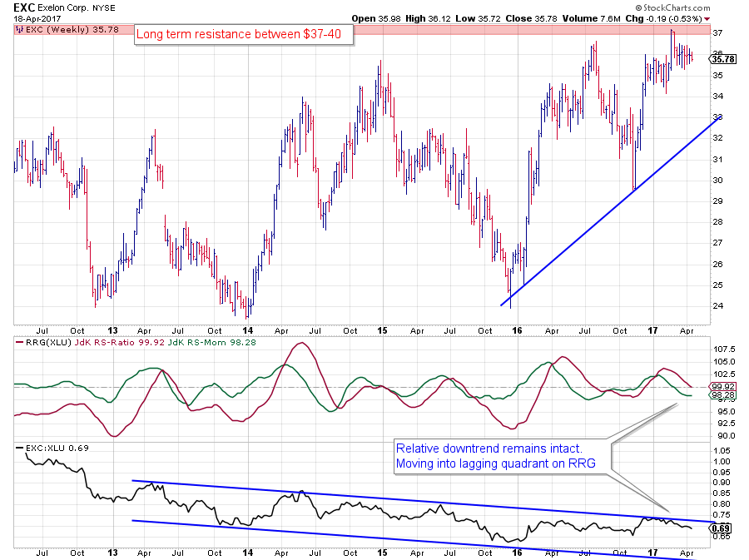Click the 'RRG(XLU)' indicator legend
Screen dimensions: 749x560
[x=48, y=342]
